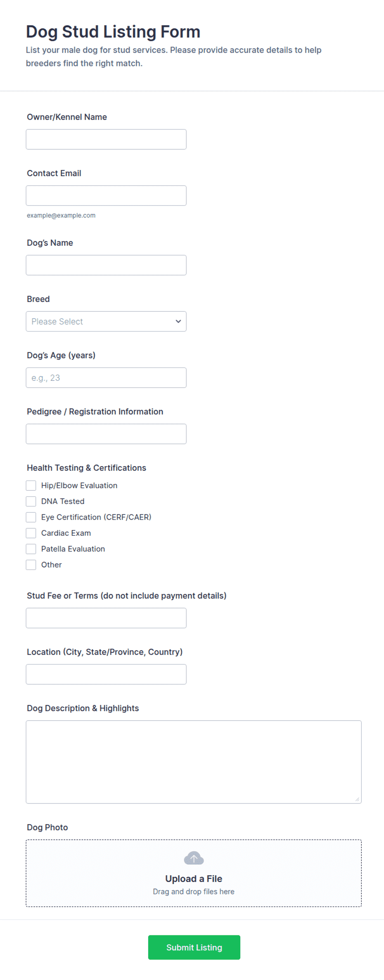Click the cloud upload icon
384x980 pixels.
[194, 858]
